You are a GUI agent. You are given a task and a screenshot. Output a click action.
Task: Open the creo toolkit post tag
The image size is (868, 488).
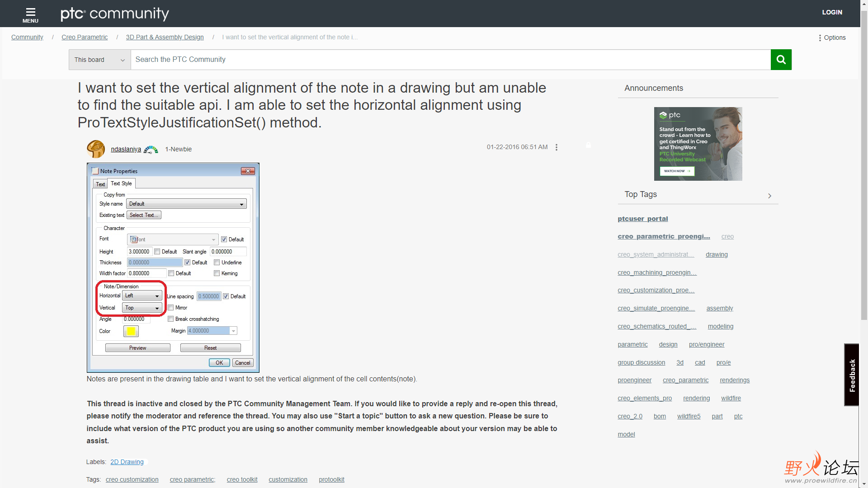pos(242,479)
